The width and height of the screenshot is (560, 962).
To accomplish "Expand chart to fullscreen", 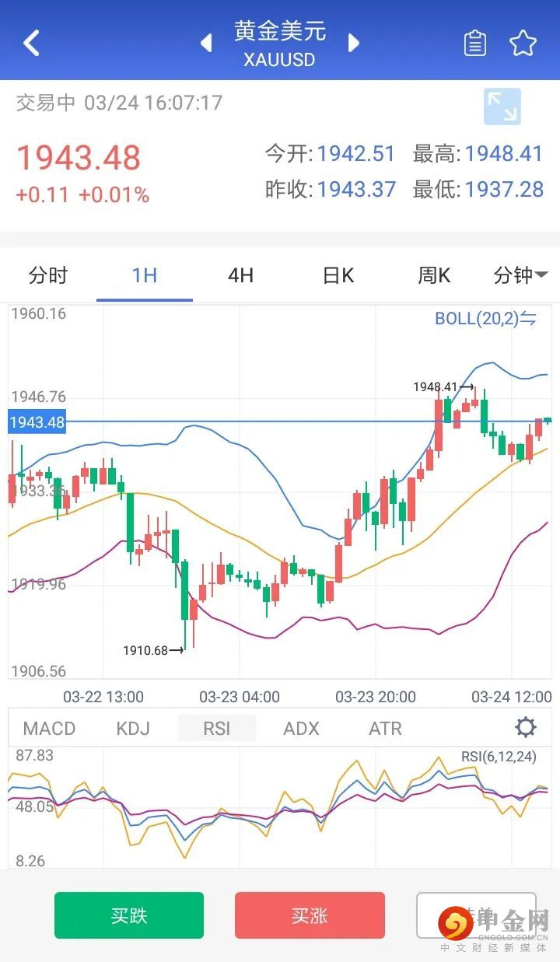I will click(x=502, y=107).
